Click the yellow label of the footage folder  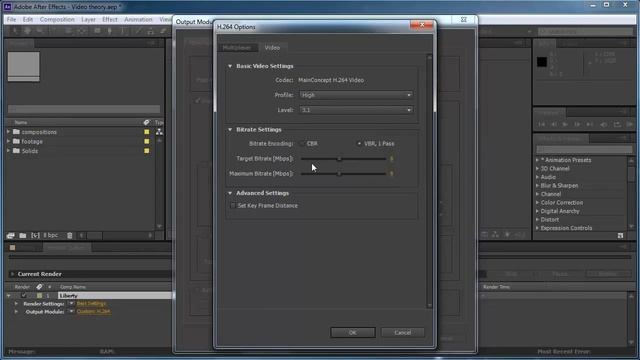[x=147, y=141]
